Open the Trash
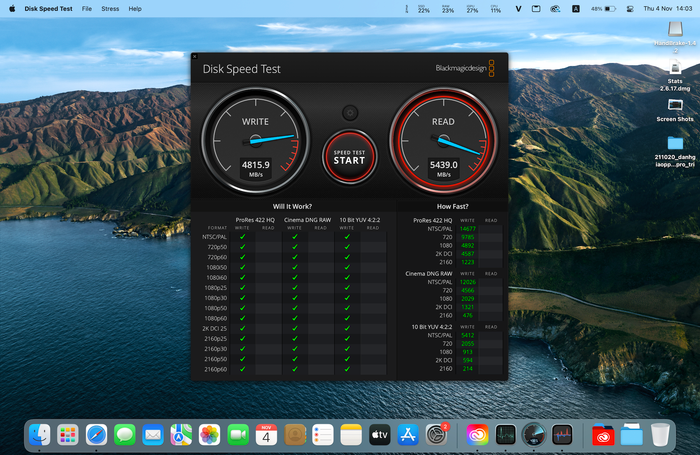This screenshot has height=455, width=700. click(660, 434)
